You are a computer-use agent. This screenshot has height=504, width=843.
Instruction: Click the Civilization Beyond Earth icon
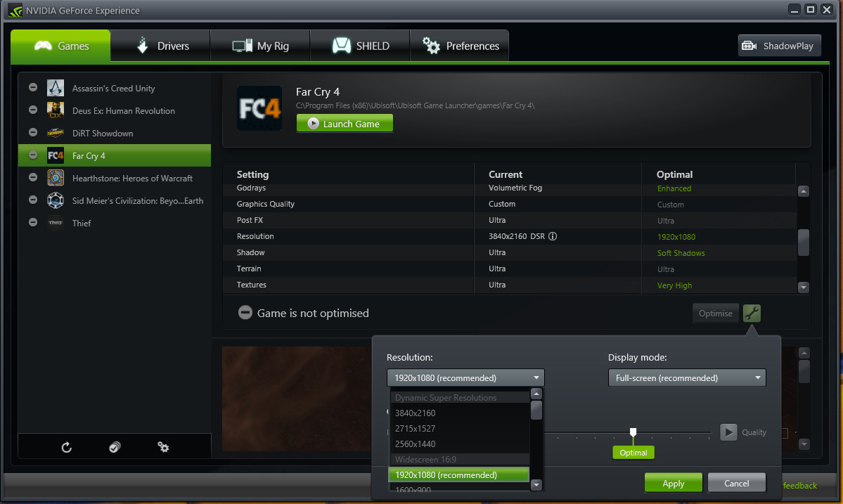point(56,200)
